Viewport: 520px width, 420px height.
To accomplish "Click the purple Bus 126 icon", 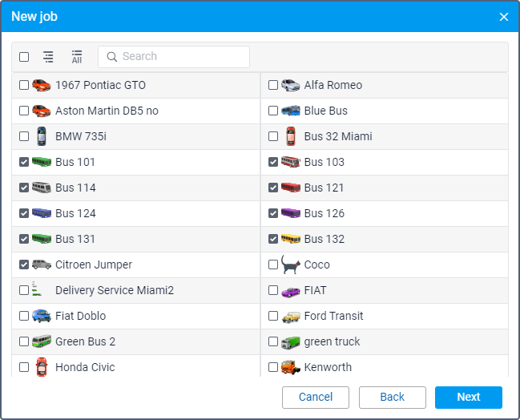I will [x=291, y=213].
